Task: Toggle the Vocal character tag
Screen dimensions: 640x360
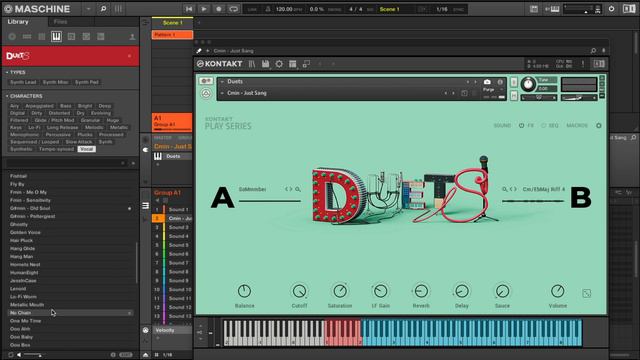Action: [87, 149]
